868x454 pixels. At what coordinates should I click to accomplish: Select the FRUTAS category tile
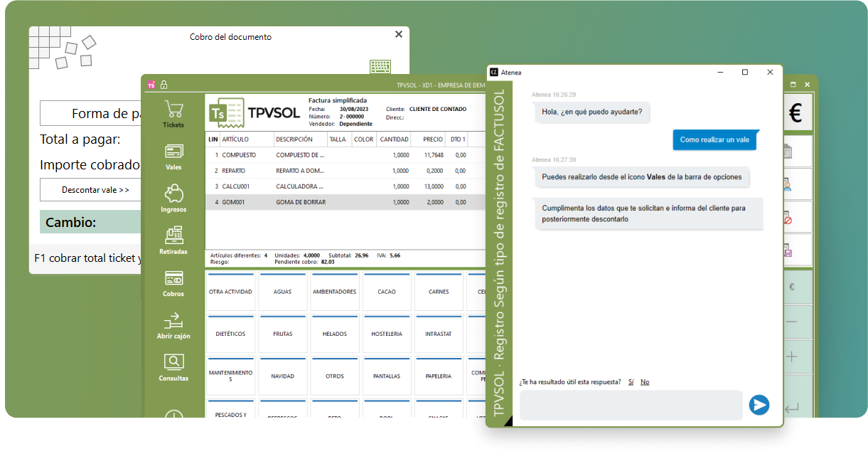coord(282,334)
